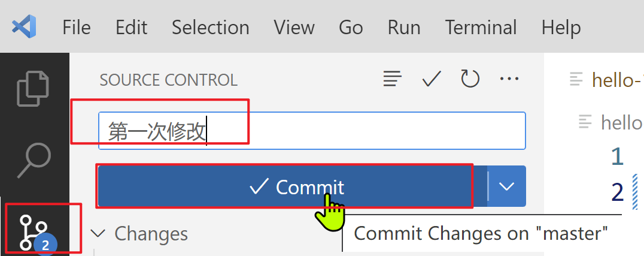Open the Selection menu
Screen dimensions: 644x256
coord(210,28)
